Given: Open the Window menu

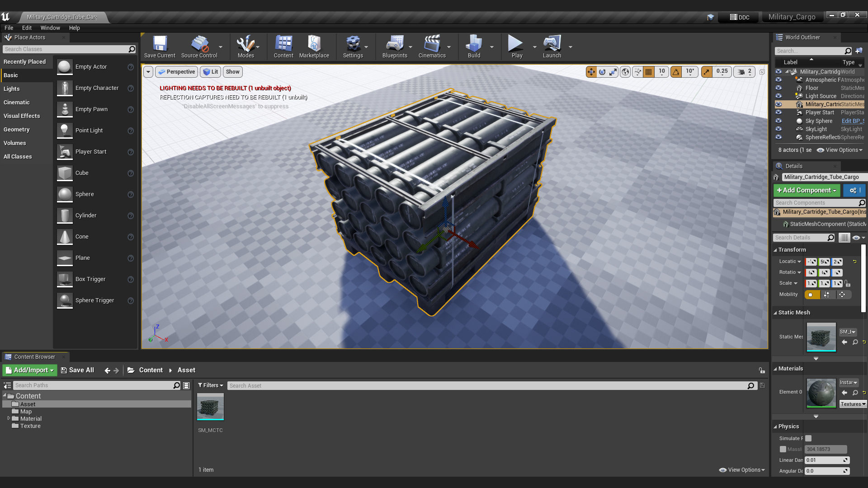Looking at the screenshot, I should pyautogui.click(x=50, y=28).
